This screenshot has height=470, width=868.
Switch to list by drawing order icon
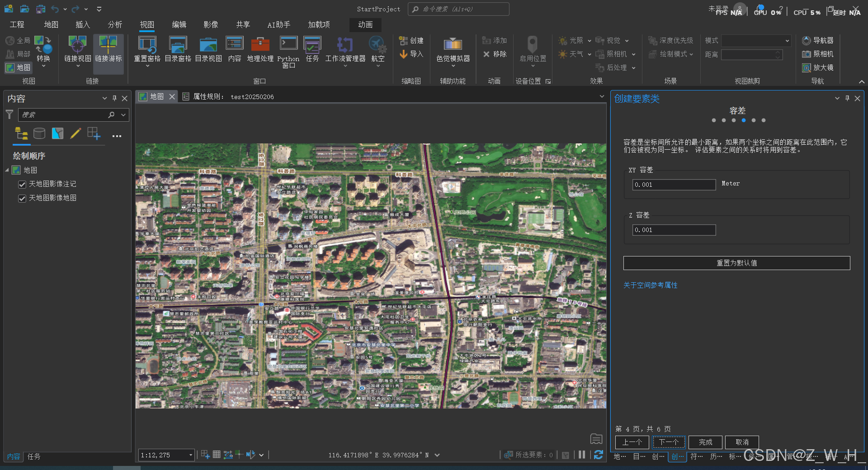point(21,133)
